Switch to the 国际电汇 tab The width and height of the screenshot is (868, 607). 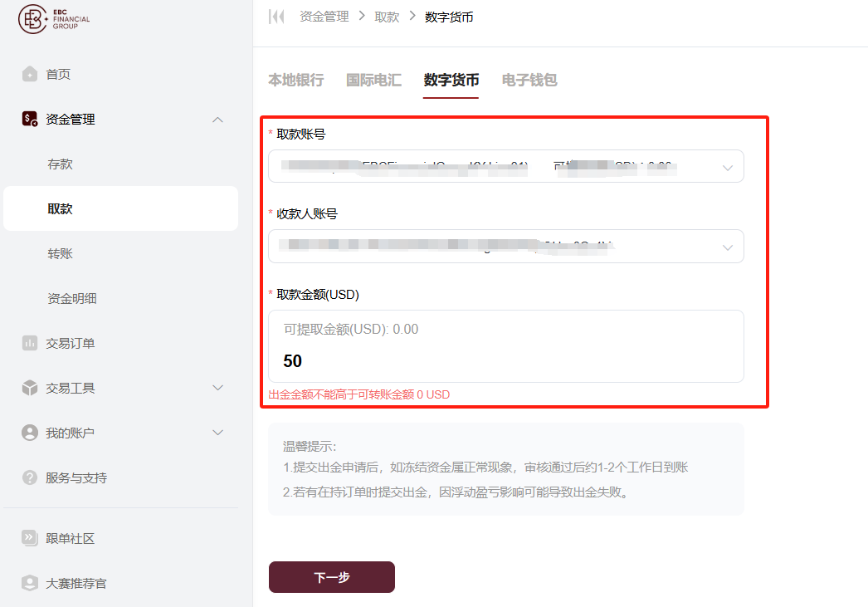(373, 81)
